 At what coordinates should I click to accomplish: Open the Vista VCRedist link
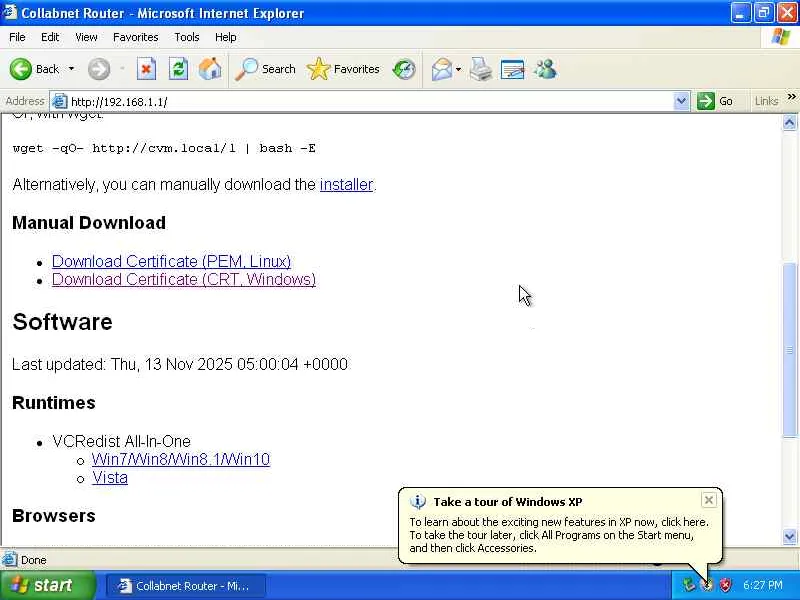click(110, 478)
